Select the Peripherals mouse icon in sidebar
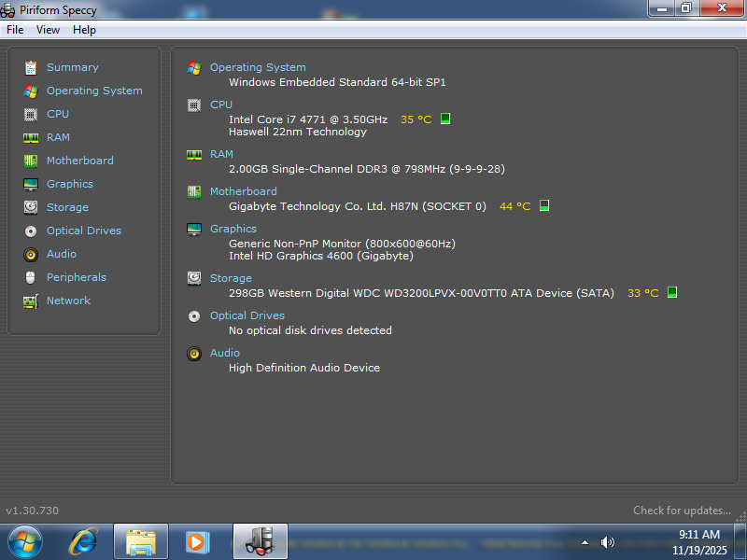747x560 pixels. [x=31, y=277]
